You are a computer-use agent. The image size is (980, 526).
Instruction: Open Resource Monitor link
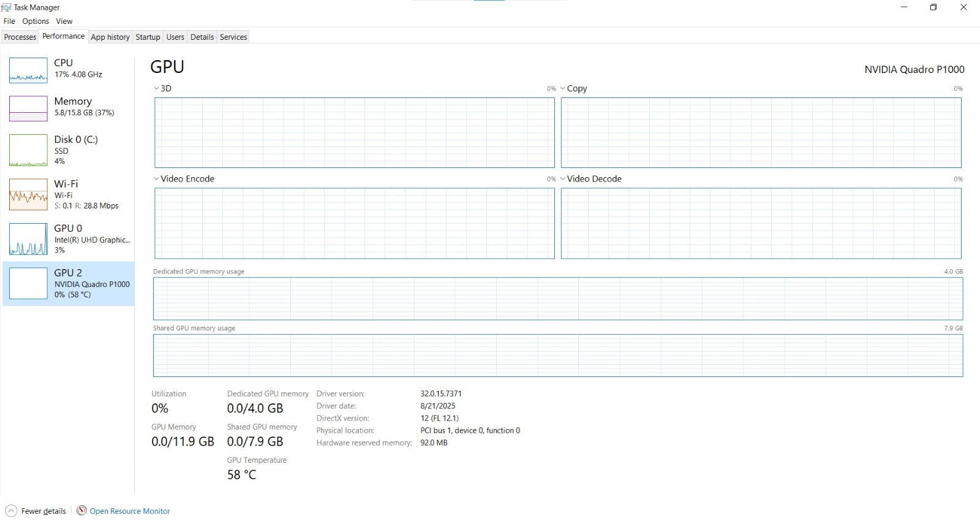coord(130,511)
